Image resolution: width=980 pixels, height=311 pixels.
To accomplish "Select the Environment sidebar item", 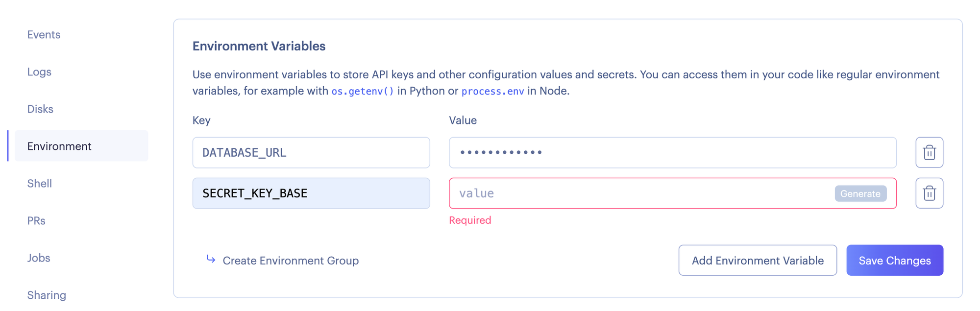I will tap(59, 146).
